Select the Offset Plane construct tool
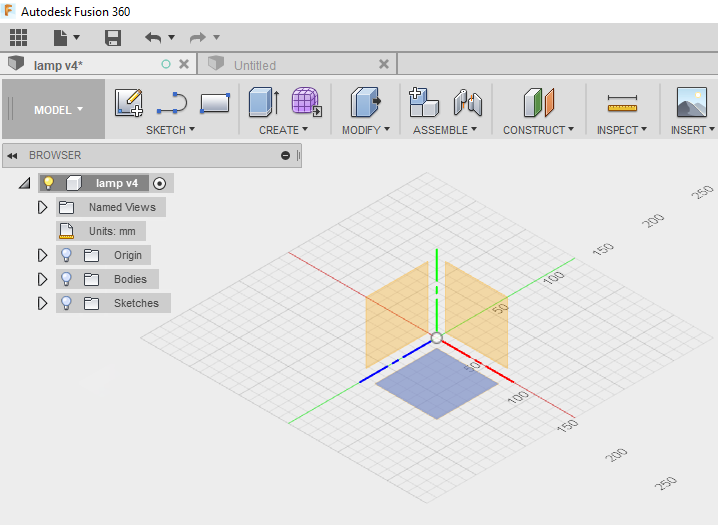Image resolution: width=718 pixels, height=525 pixels. click(539, 102)
